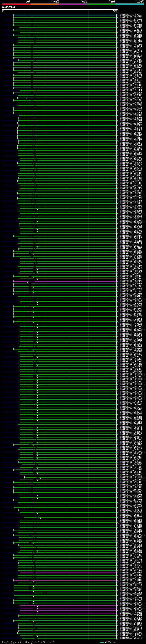
Task: Select UniRef100_C1EFE4 hit label
Action: point(131,90)
